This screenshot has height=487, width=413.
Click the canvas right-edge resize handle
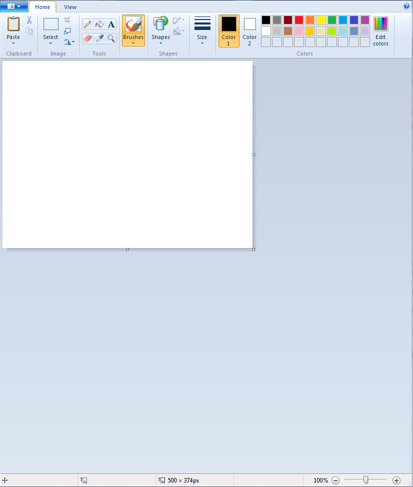(254, 155)
